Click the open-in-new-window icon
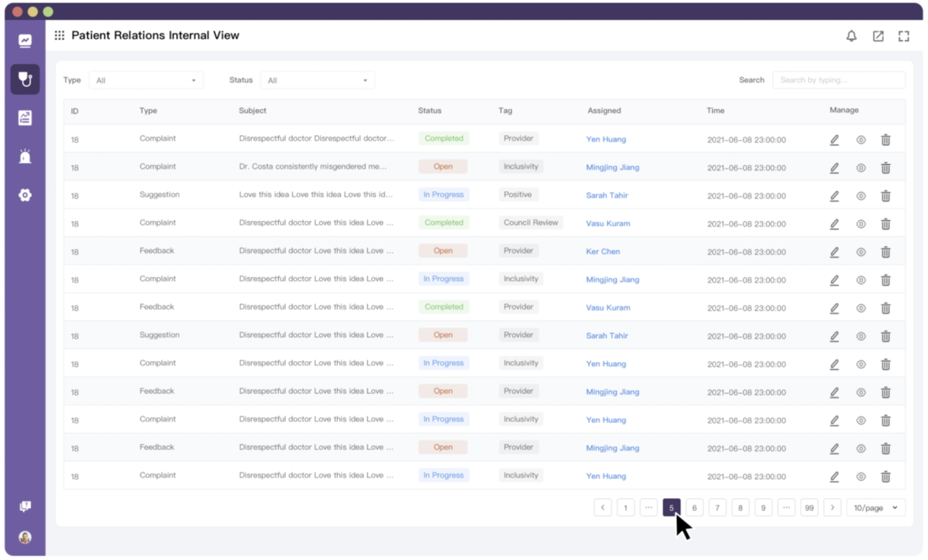 [878, 36]
